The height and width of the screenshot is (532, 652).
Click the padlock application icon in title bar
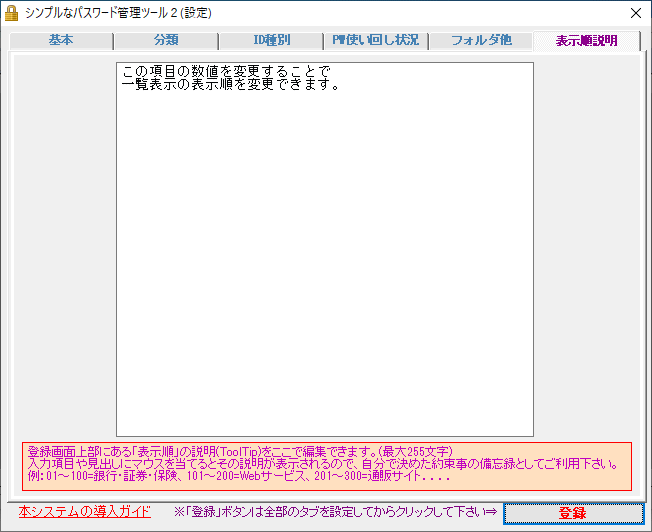coord(11,13)
